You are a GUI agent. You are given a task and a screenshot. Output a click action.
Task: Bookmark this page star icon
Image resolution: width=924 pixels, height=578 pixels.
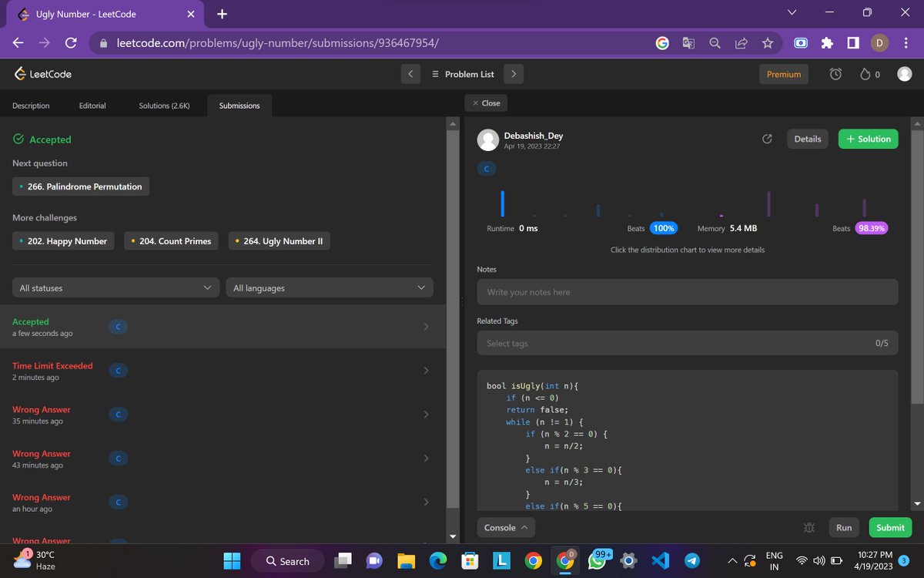(768, 43)
